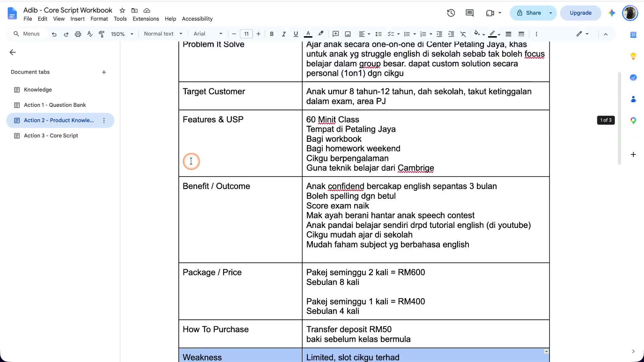
Task: Search menus in the Menus box
Action: 27,34
